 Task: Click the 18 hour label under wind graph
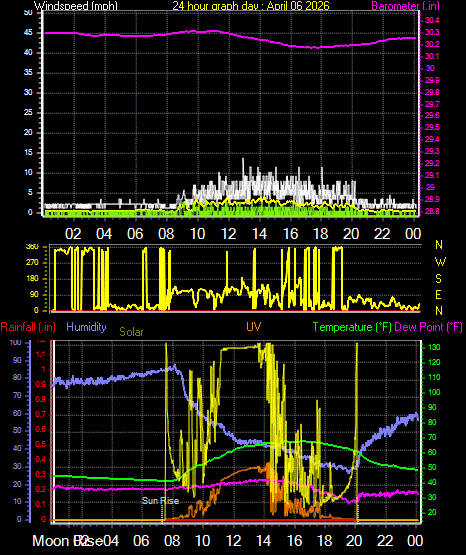point(321,234)
